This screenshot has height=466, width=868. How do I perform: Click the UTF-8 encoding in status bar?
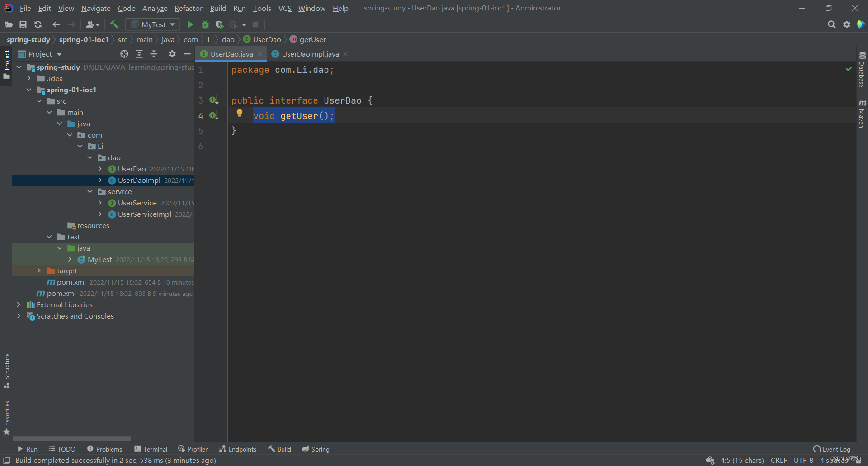[x=803, y=460]
